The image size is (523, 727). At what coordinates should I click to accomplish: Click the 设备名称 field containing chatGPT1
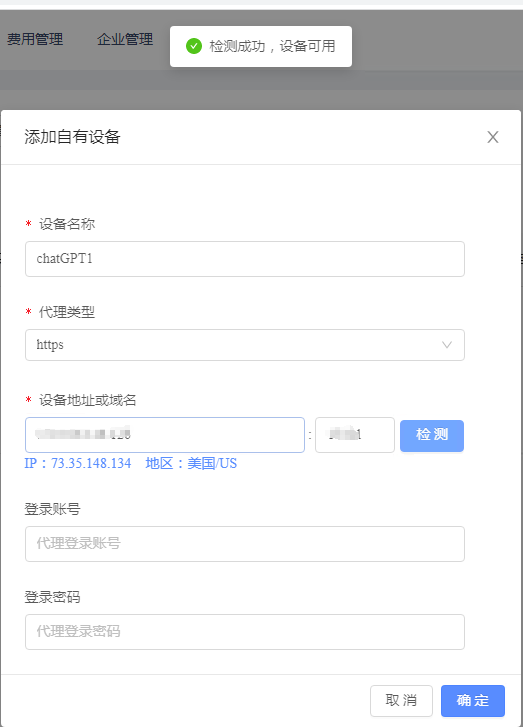(245, 259)
